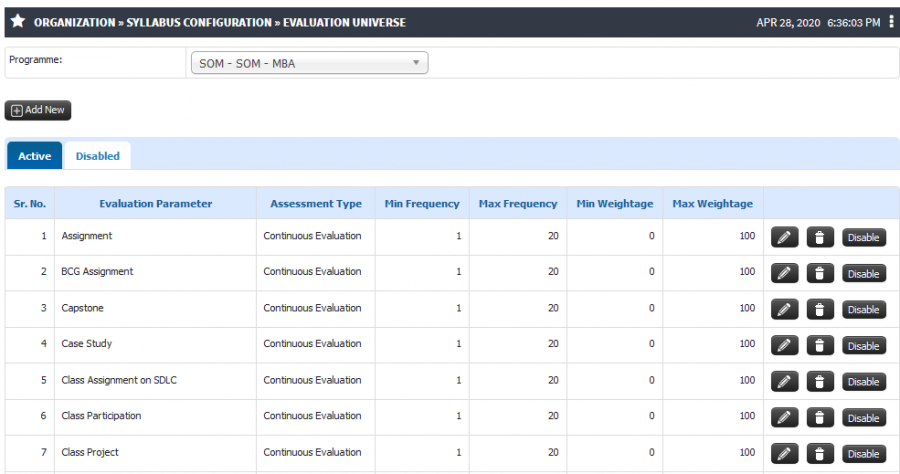Screen dimensions: 900x474
Task: Edit the Capstone evaluation parameter
Action: 784,310
